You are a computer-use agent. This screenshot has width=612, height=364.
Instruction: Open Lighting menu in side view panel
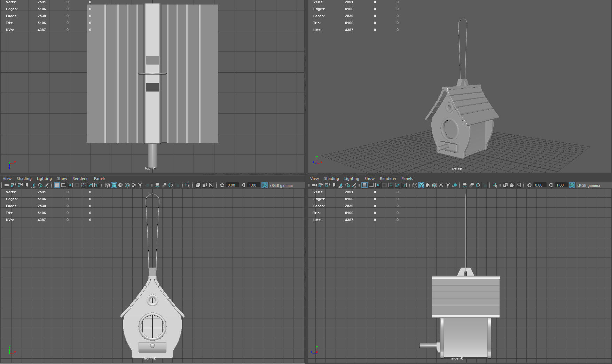point(352,179)
